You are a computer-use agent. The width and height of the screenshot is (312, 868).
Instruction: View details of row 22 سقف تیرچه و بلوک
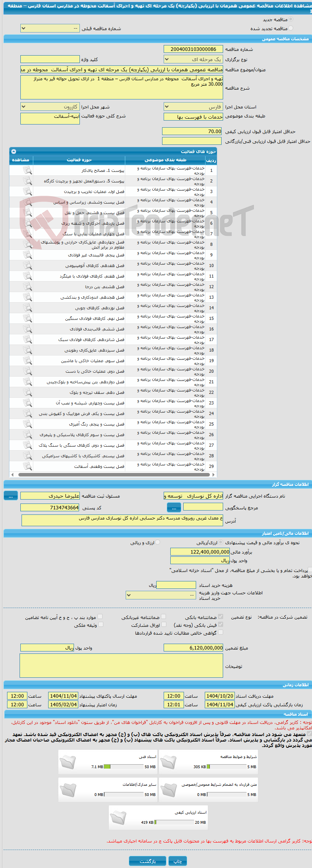[27, 392]
